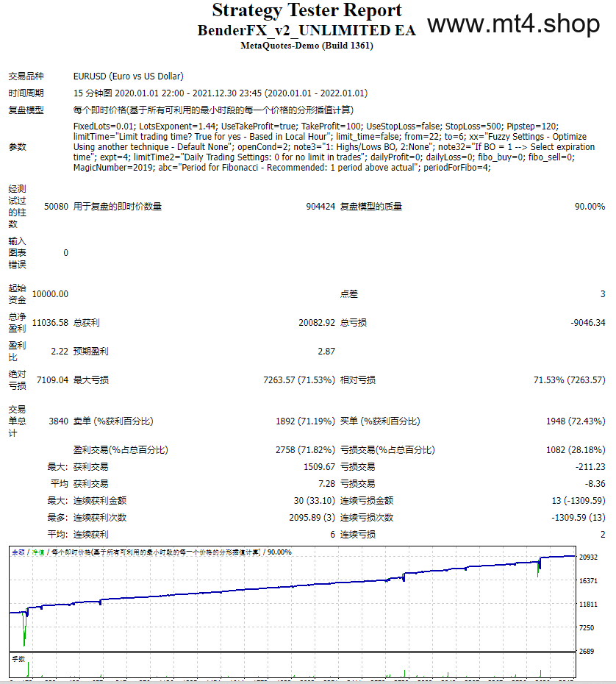Select the 'BenderFX_v2_UNLIMITED EA' heading
616x684 pixels.
[x=307, y=30]
